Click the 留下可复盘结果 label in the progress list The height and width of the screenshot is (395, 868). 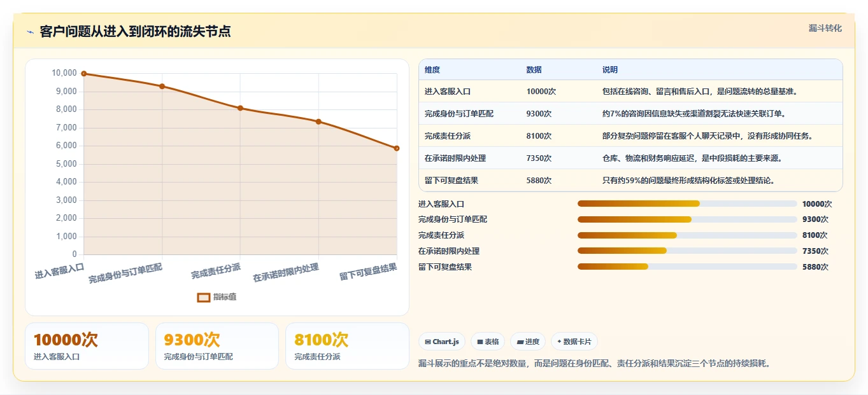click(445, 267)
